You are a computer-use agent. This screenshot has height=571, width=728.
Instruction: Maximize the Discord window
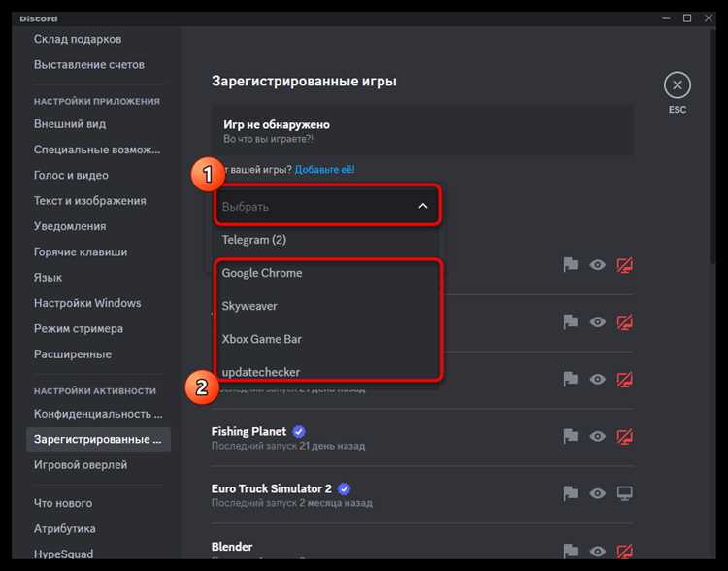(x=687, y=18)
